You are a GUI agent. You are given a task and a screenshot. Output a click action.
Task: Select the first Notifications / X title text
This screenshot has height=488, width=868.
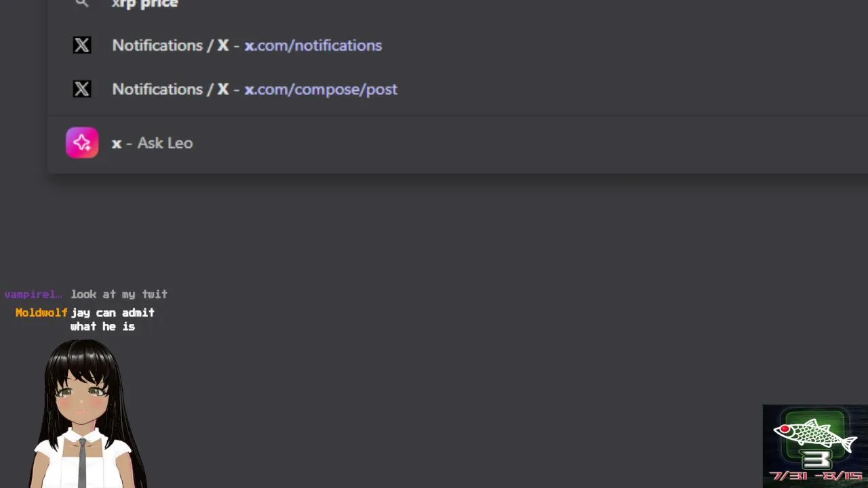pos(170,45)
